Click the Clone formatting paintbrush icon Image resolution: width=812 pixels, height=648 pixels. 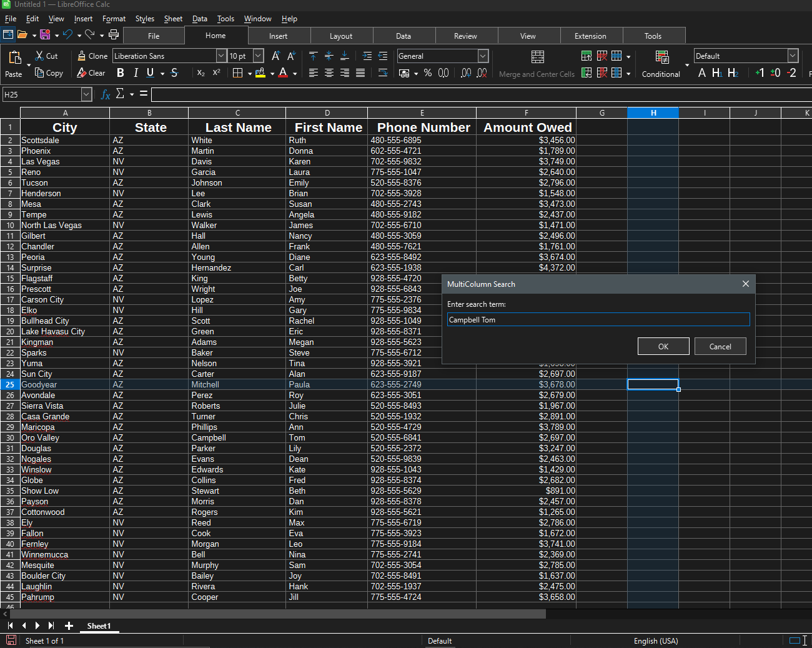coord(82,56)
